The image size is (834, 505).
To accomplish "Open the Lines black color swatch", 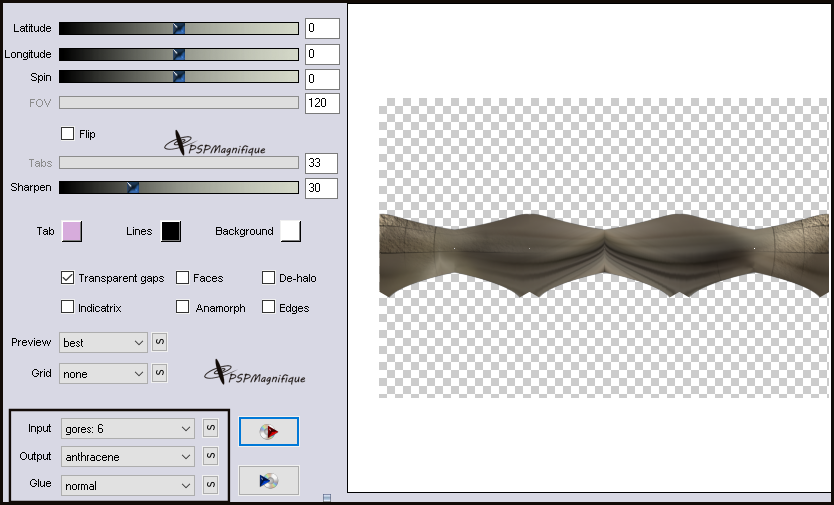I will [x=171, y=231].
